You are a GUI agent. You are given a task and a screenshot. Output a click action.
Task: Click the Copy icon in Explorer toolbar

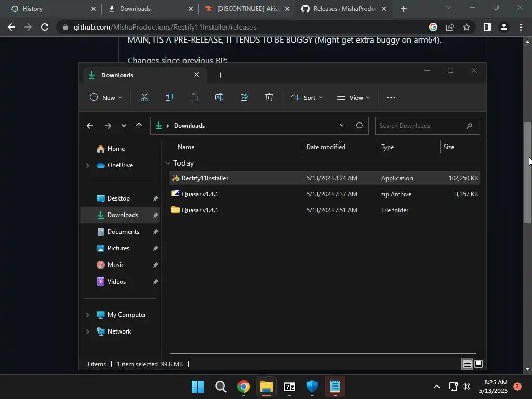(169, 97)
